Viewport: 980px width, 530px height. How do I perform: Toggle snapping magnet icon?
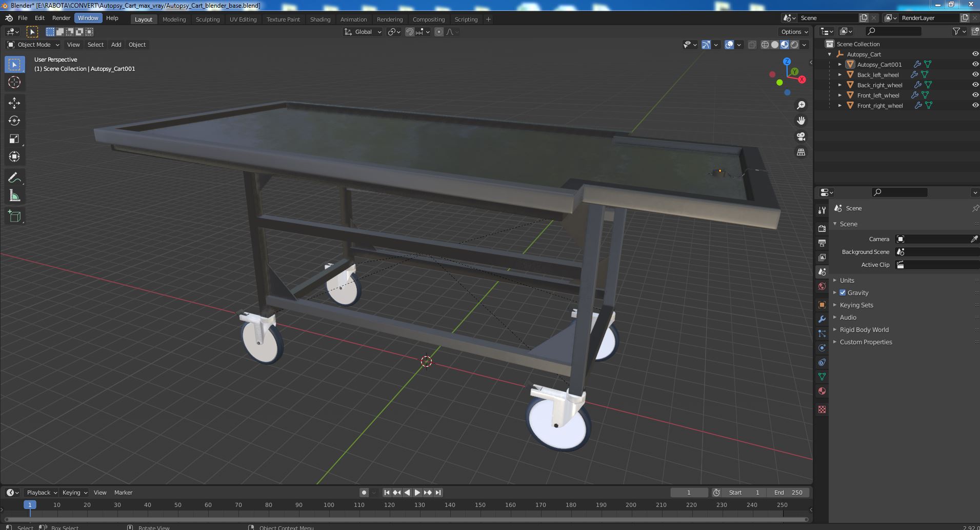(410, 32)
